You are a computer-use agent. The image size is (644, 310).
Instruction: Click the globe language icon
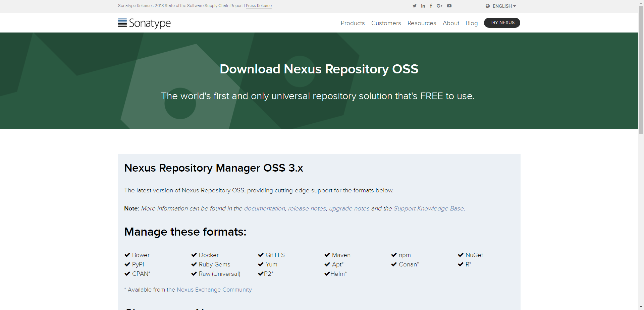[x=488, y=6]
